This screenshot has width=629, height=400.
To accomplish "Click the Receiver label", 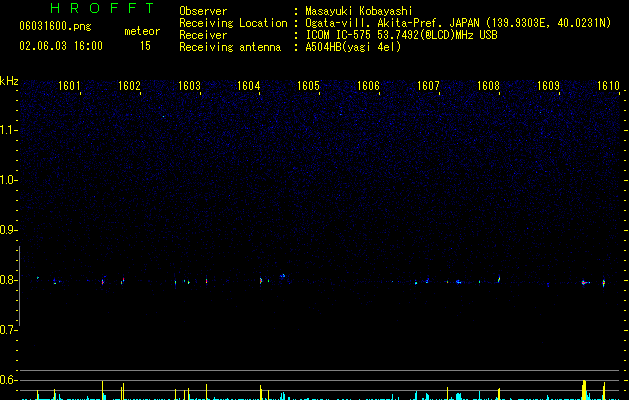I will click(x=203, y=35).
